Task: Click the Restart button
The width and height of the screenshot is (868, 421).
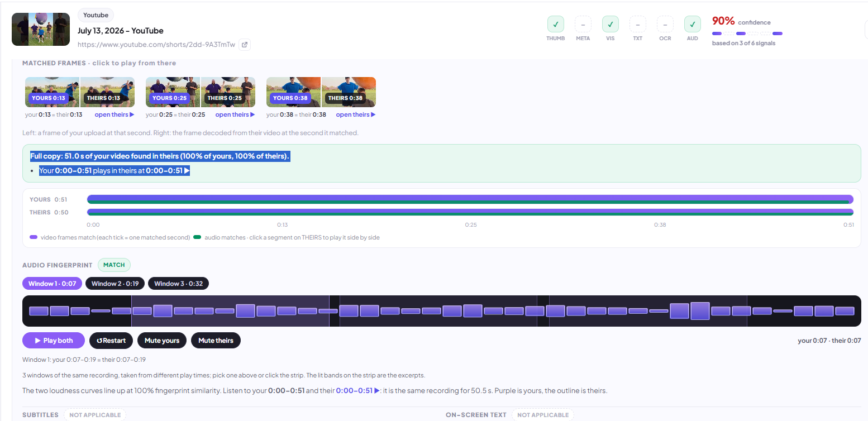Action: pyautogui.click(x=111, y=341)
